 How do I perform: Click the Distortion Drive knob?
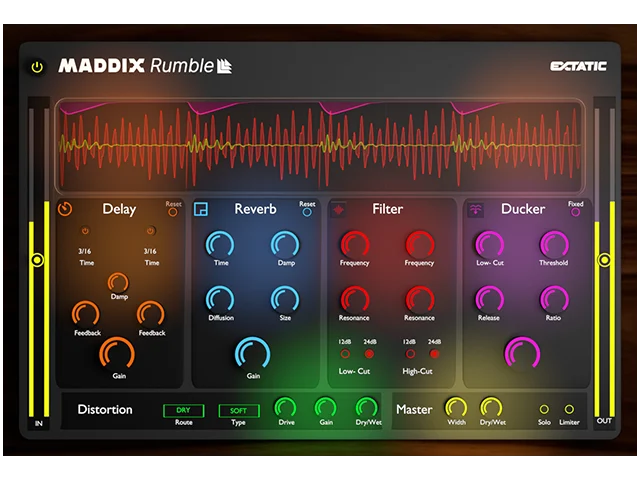pos(285,407)
